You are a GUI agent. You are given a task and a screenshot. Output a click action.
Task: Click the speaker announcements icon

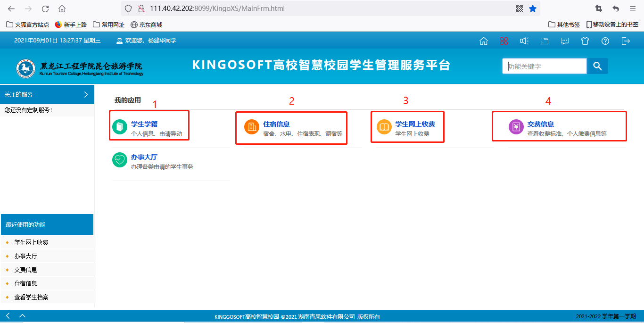pos(524,41)
